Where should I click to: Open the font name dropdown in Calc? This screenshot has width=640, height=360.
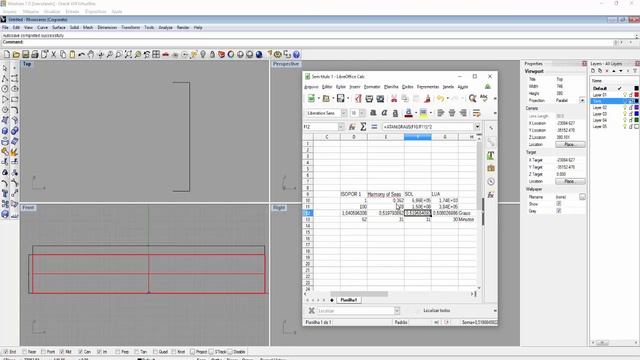(344, 113)
